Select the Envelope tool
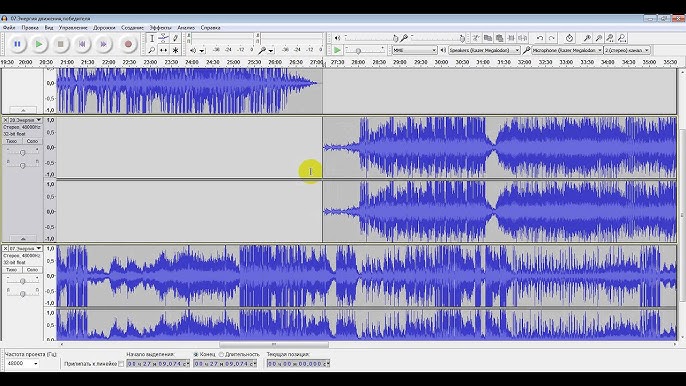This screenshot has width=686, height=386. click(x=164, y=39)
